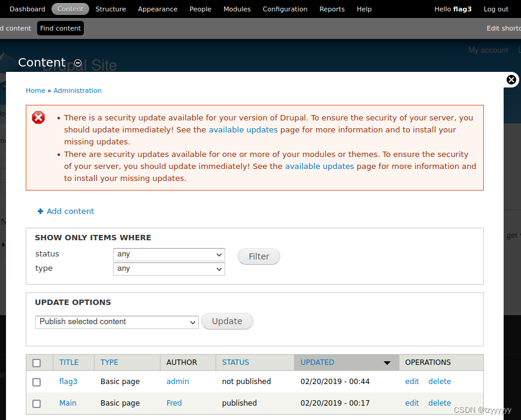Click the Find content shortcut

click(60, 28)
